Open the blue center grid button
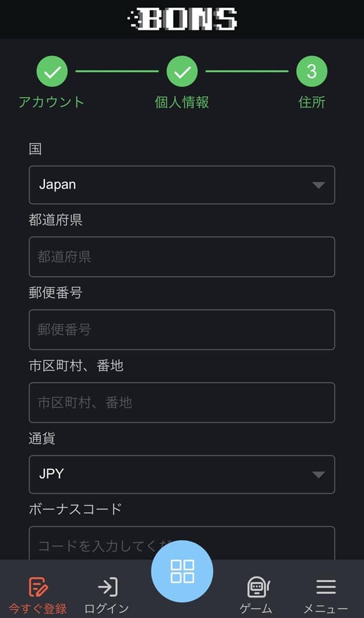Viewport: 364px width, 618px height. (182, 571)
